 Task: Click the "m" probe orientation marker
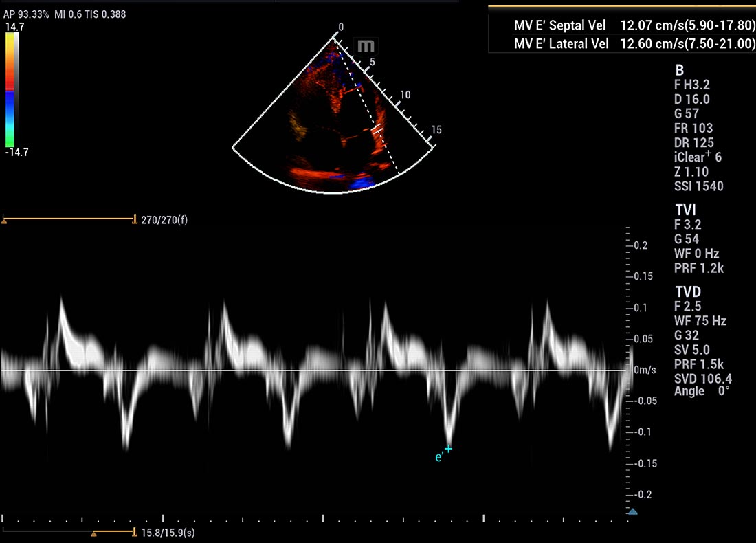point(367,46)
